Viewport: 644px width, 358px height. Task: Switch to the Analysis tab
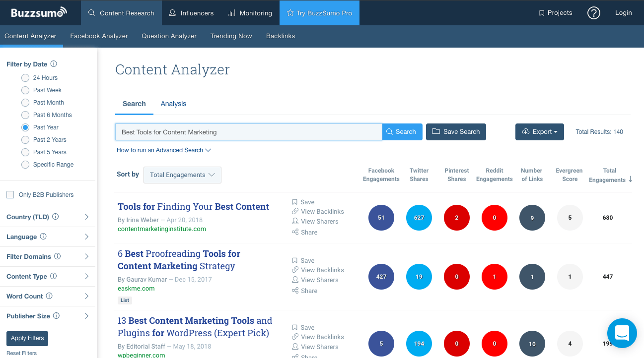(x=173, y=104)
